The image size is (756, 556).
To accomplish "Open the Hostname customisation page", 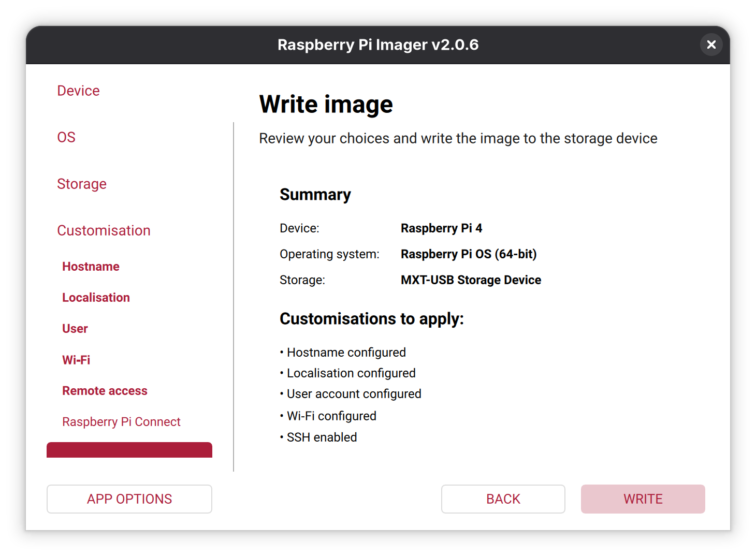I will click(91, 267).
